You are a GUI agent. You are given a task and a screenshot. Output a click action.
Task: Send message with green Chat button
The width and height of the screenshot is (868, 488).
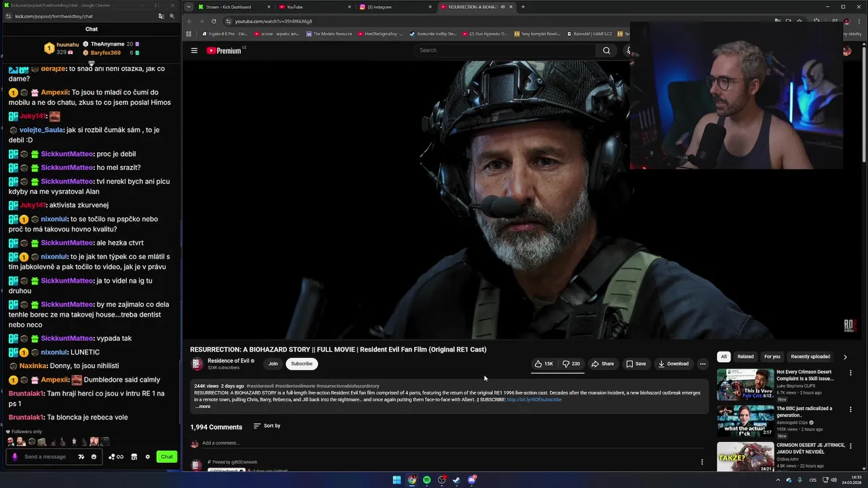[x=167, y=457]
